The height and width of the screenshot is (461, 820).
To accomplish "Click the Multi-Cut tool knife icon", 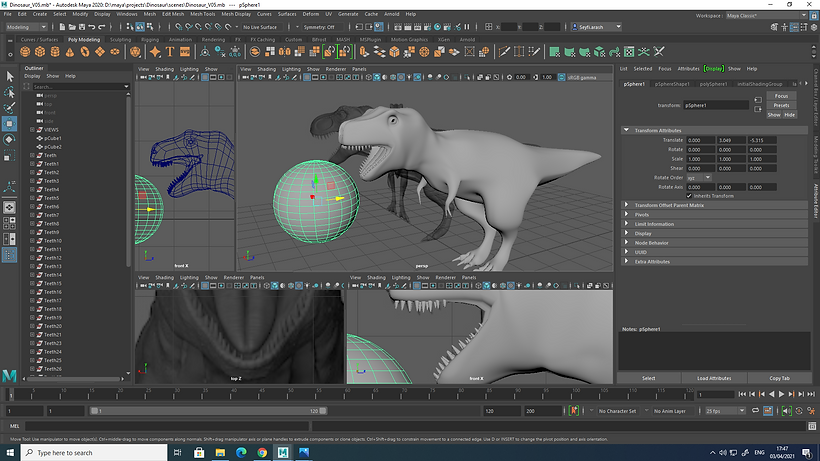I will point(504,52).
